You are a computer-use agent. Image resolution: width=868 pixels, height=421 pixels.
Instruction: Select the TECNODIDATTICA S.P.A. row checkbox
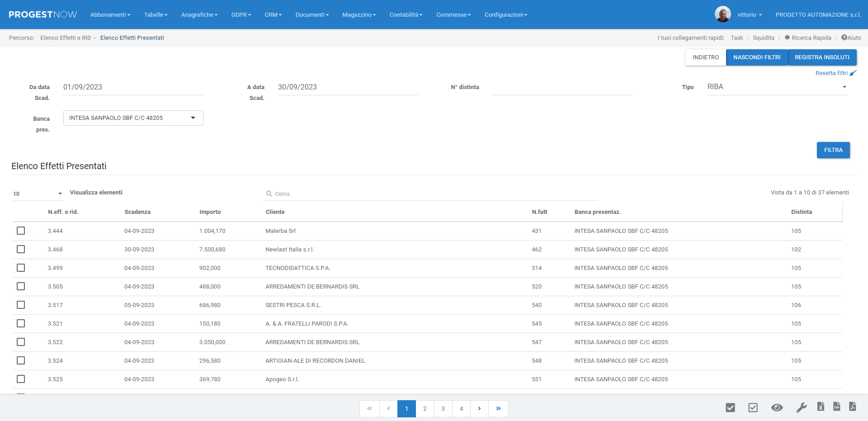(x=21, y=268)
